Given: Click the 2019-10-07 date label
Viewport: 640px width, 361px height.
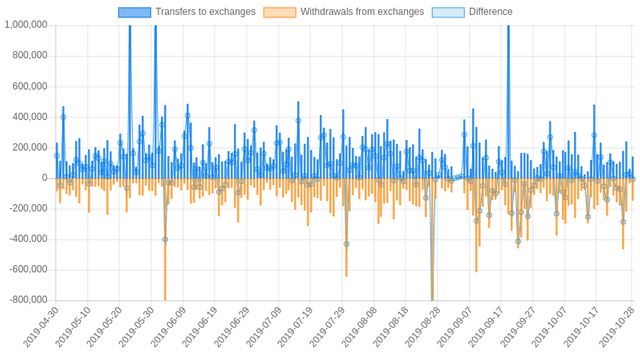Looking at the screenshot, I should pos(550,328).
